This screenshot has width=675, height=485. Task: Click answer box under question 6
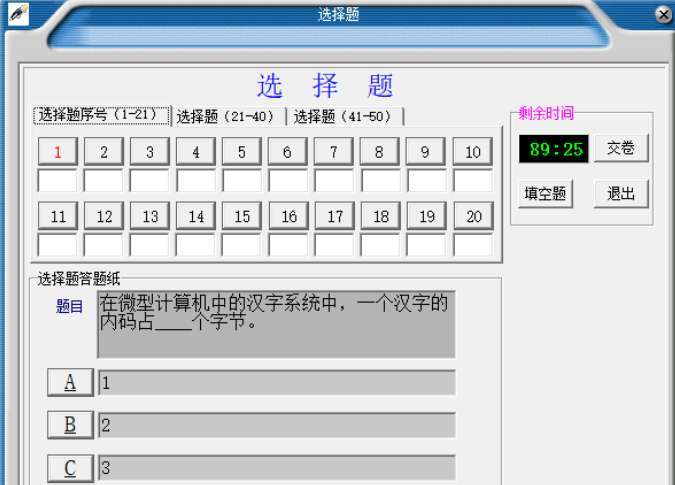(288, 181)
